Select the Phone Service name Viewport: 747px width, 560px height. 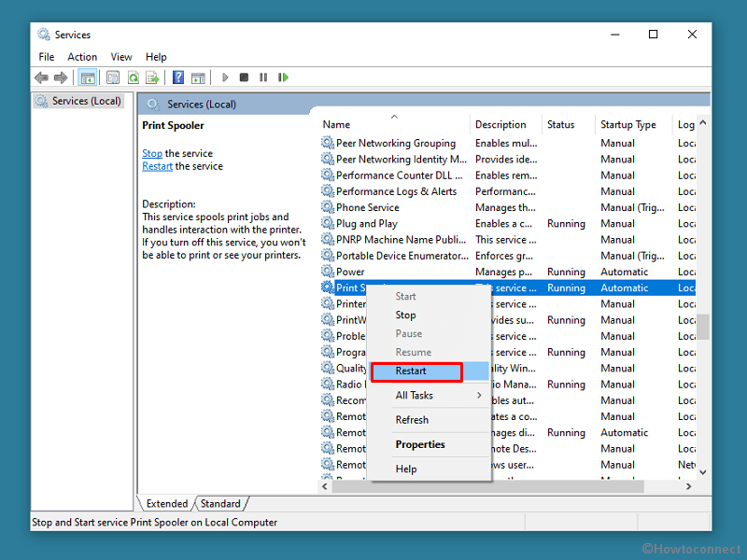point(367,207)
